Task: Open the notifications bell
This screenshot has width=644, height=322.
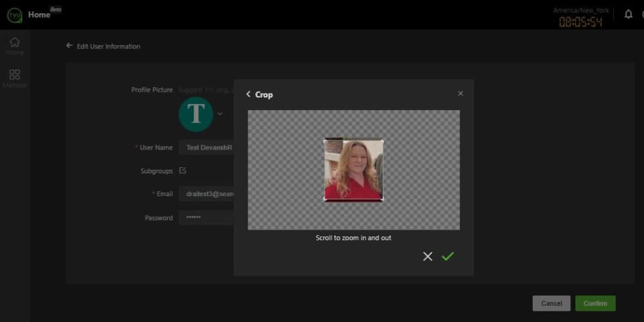Action: 628,14
